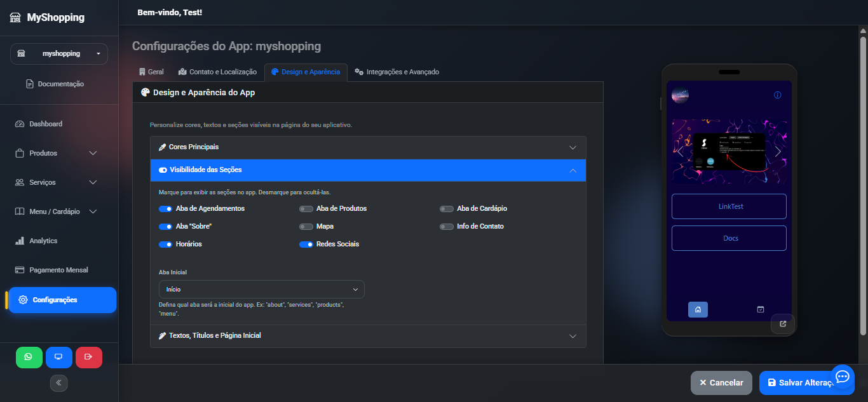Screen dimensions: 868x402
Task: Open Pagamento Mensal page
Action: point(59,270)
